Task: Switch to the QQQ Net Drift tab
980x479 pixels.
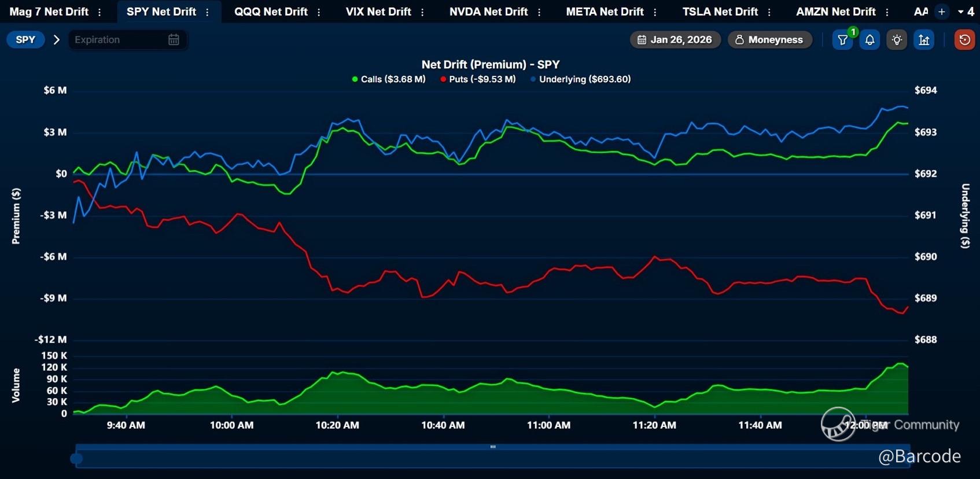Action: click(271, 12)
